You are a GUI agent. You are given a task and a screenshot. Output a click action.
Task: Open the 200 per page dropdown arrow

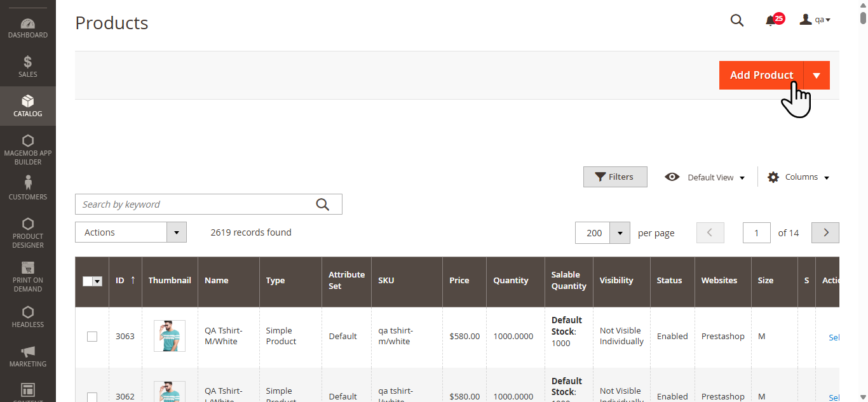[x=620, y=233]
